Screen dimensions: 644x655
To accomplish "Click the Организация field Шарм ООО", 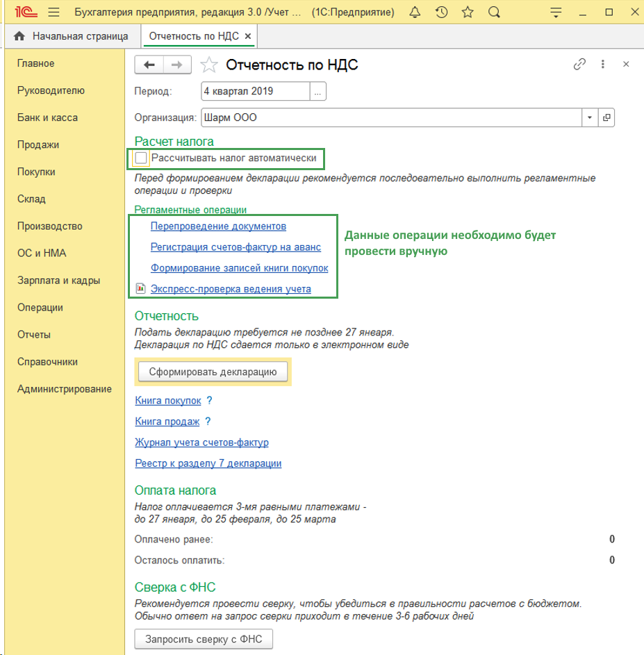I will (392, 117).
